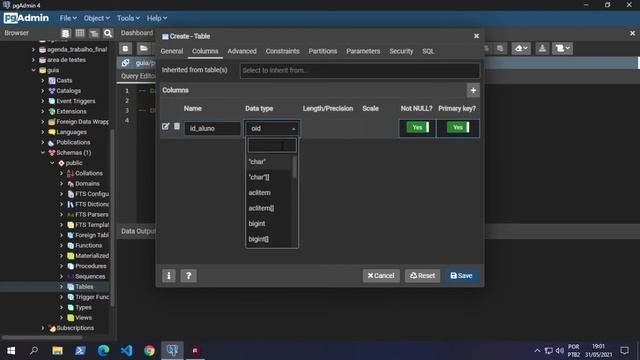Expand the Functions node
This screenshot has height=360, width=640.
(62, 245)
